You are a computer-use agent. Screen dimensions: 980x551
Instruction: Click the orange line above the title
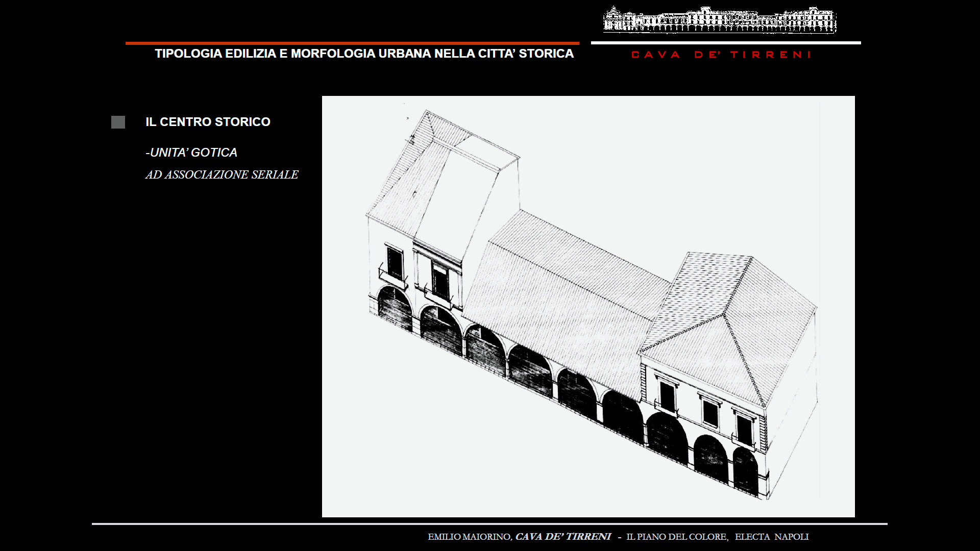pyautogui.click(x=352, y=43)
